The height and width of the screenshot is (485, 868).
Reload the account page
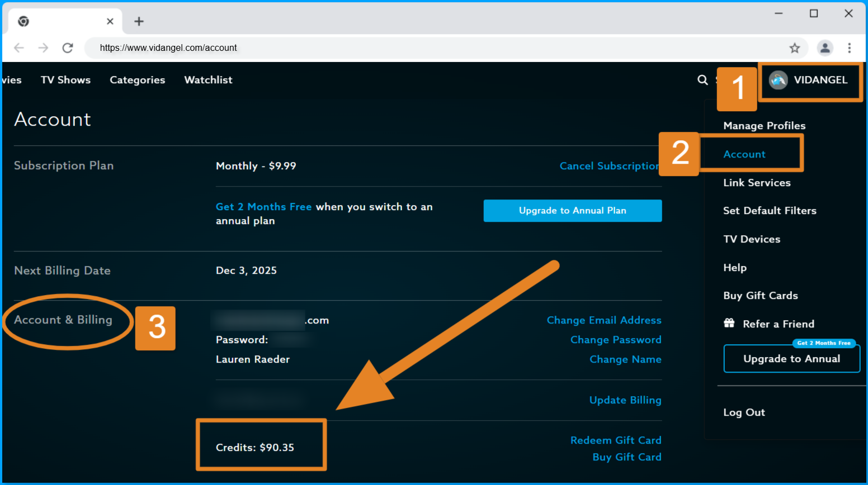pyautogui.click(x=68, y=48)
